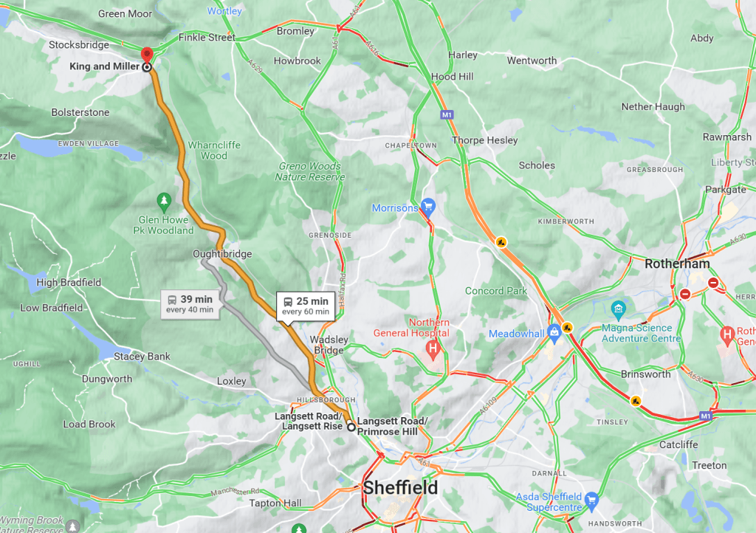756x533 pixels.
Task: Select the Morrisons shopping cart marker
Action: 428,207
